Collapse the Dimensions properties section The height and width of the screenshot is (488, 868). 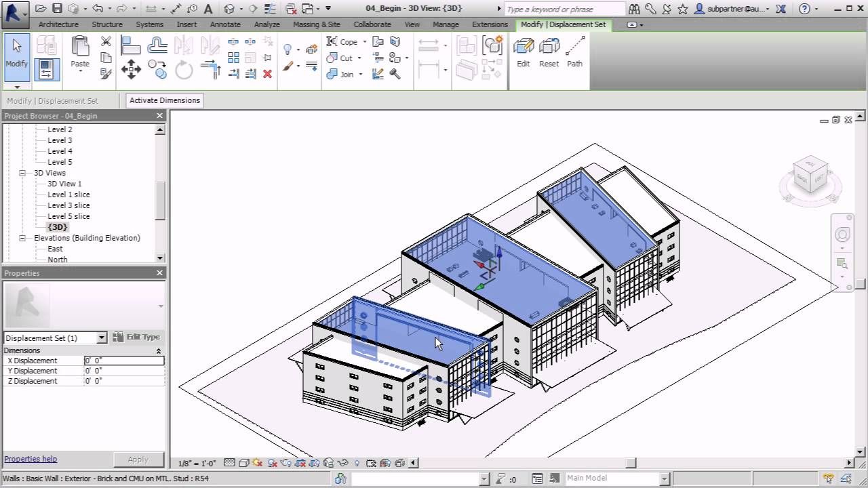point(159,351)
